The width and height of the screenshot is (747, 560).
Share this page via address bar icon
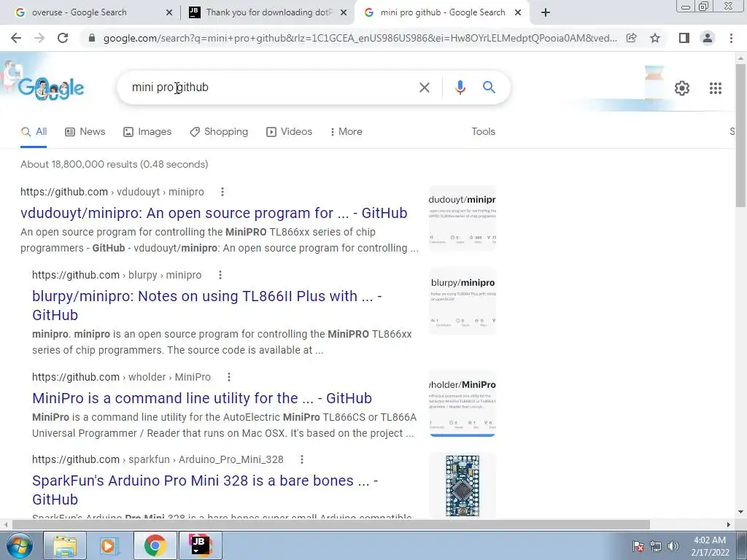[632, 38]
